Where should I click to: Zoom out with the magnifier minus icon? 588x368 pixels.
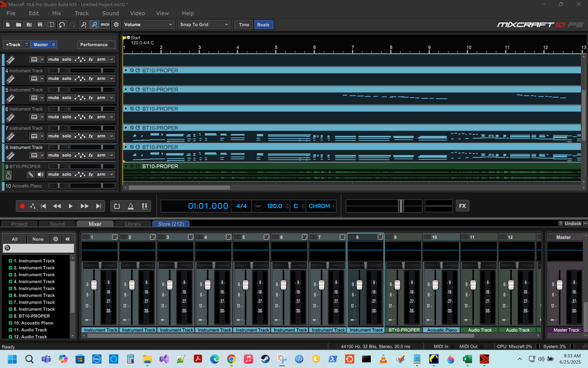(94, 25)
